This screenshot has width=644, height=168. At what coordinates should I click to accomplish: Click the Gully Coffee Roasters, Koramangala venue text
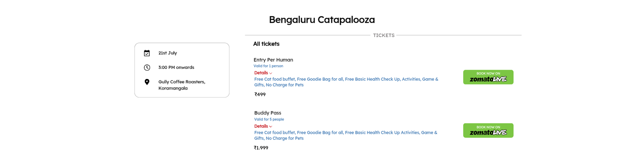182,85
